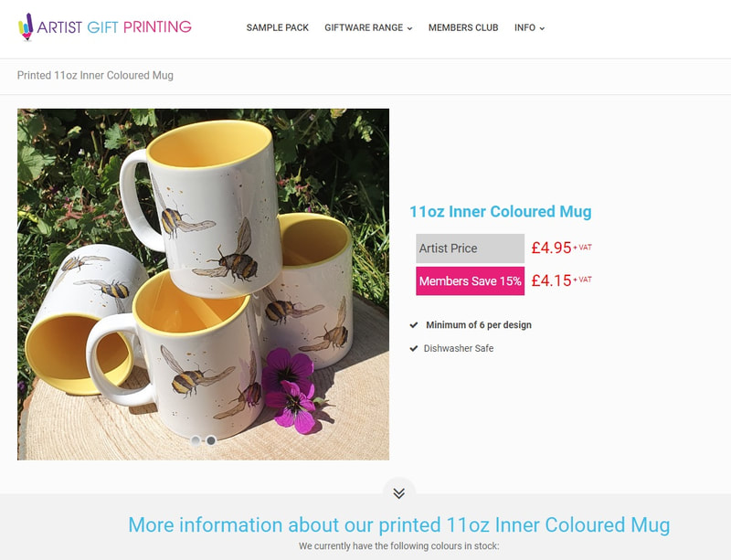This screenshot has height=560, width=731.
Task: Open the Giftware Range menu label
Action: pyautogui.click(x=364, y=27)
